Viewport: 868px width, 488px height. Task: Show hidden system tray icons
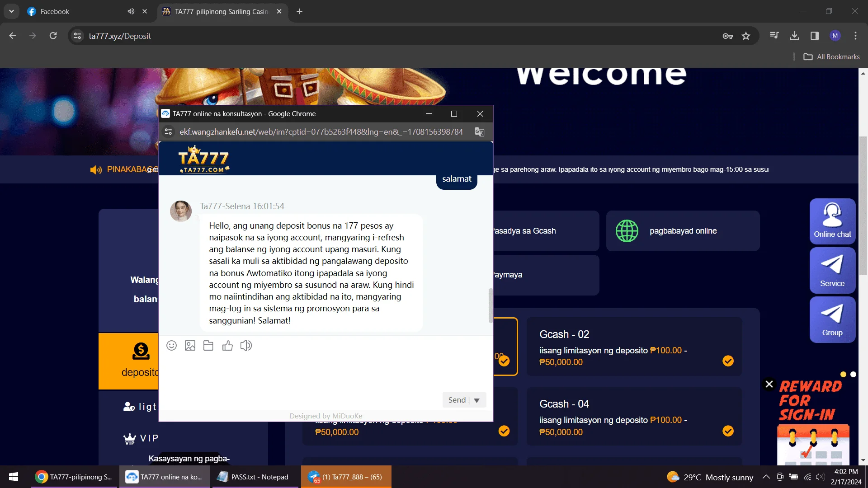(x=766, y=477)
